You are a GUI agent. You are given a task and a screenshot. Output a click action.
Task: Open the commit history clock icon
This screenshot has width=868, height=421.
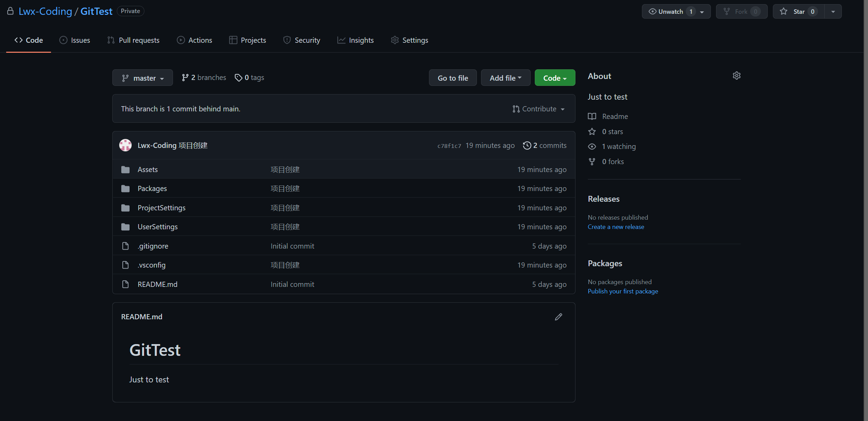(527, 146)
